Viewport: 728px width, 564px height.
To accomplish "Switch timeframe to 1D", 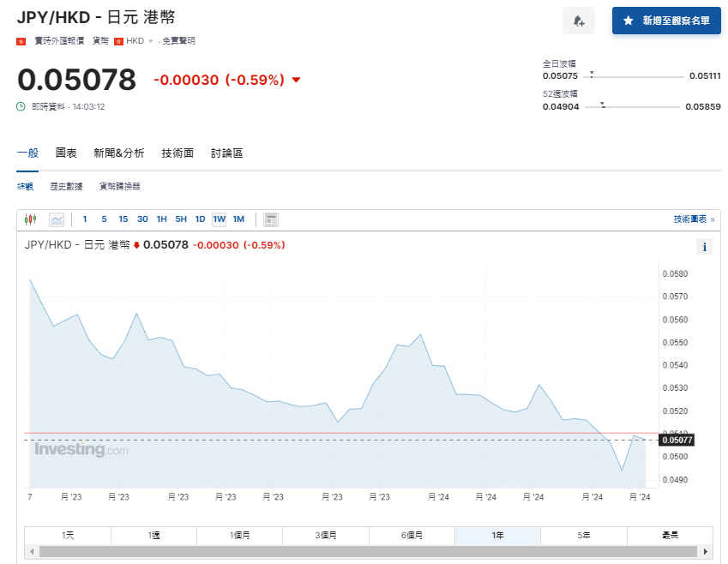I will pyautogui.click(x=200, y=219).
